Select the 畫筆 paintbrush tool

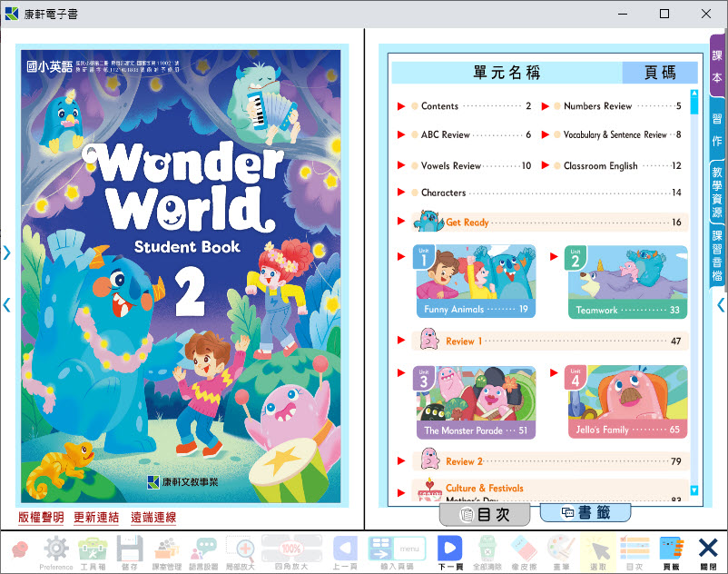pyautogui.click(x=561, y=551)
